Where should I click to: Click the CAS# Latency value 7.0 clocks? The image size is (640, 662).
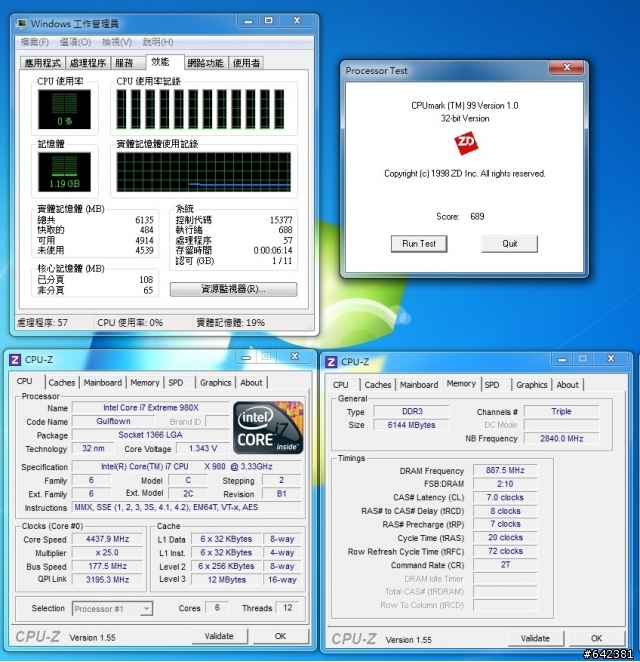tap(505, 497)
